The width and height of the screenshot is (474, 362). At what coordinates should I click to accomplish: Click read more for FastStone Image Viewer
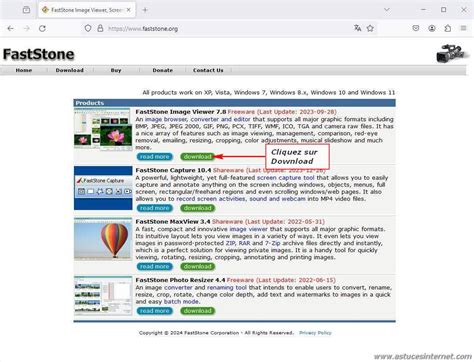point(155,157)
